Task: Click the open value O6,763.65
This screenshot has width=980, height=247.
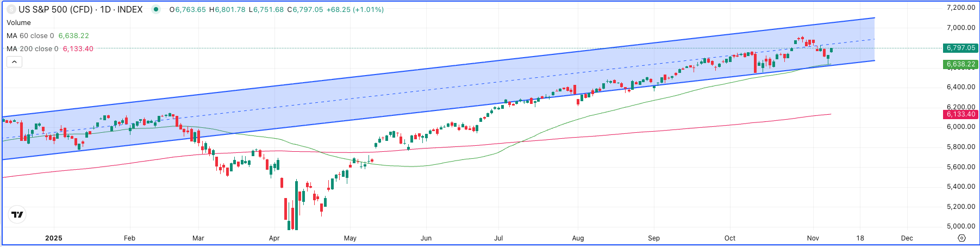Action: [x=188, y=9]
